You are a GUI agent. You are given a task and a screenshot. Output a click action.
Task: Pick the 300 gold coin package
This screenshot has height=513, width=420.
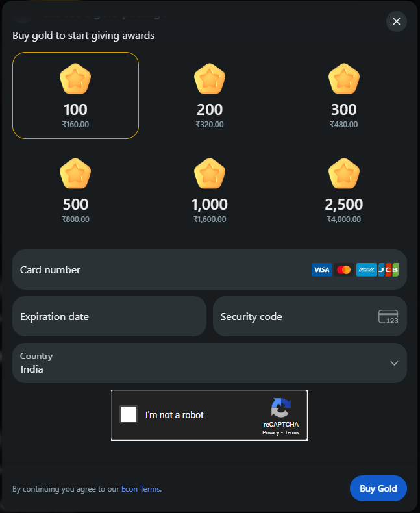coord(343,95)
